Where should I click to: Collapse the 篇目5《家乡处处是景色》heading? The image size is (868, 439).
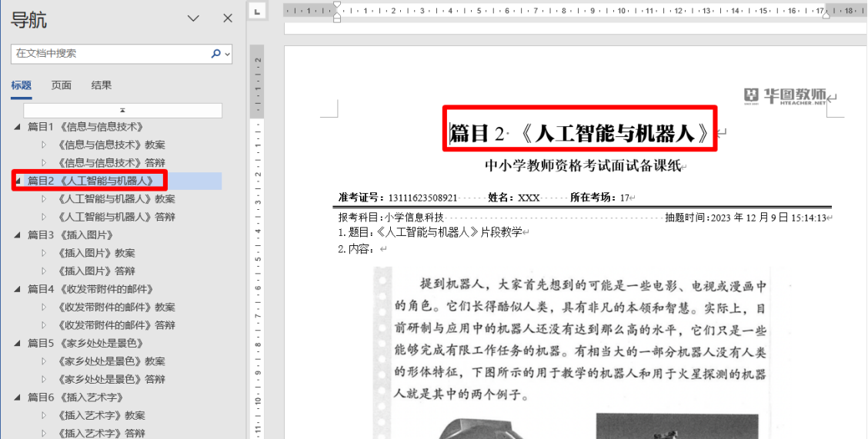pyautogui.click(x=18, y=344)
